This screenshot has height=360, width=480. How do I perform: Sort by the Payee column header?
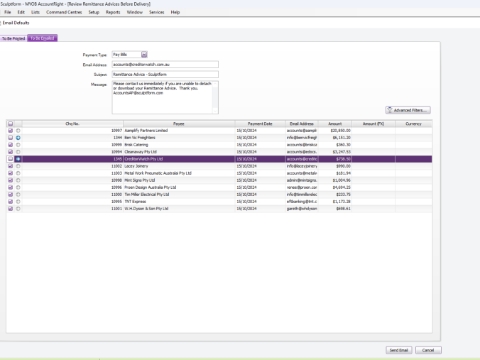pos(179,124)
